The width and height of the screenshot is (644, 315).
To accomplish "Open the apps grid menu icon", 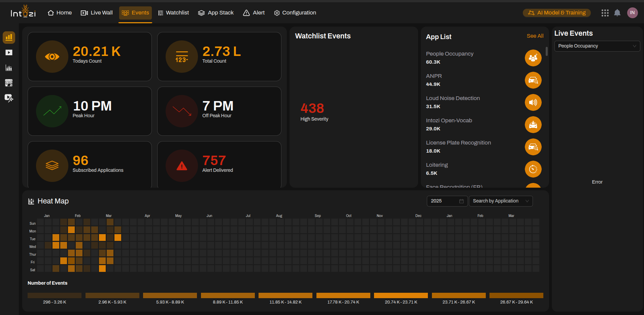I will pos(605,13).
